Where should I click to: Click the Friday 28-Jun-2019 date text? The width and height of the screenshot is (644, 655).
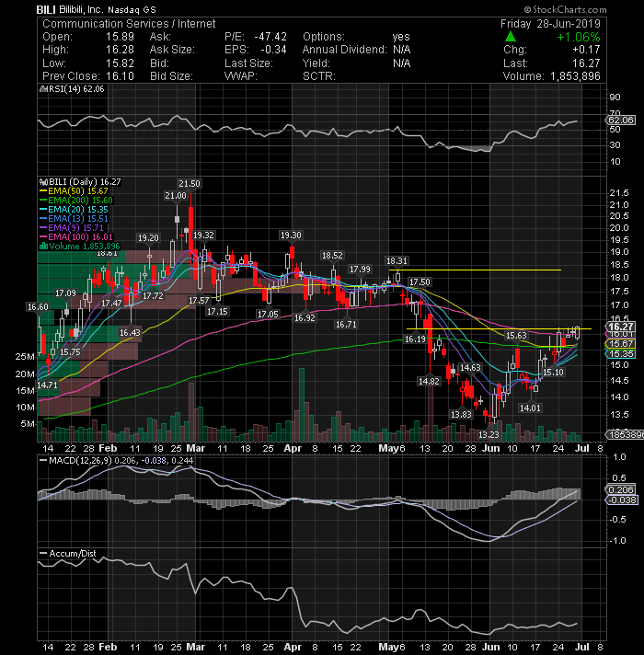[550, 23]
